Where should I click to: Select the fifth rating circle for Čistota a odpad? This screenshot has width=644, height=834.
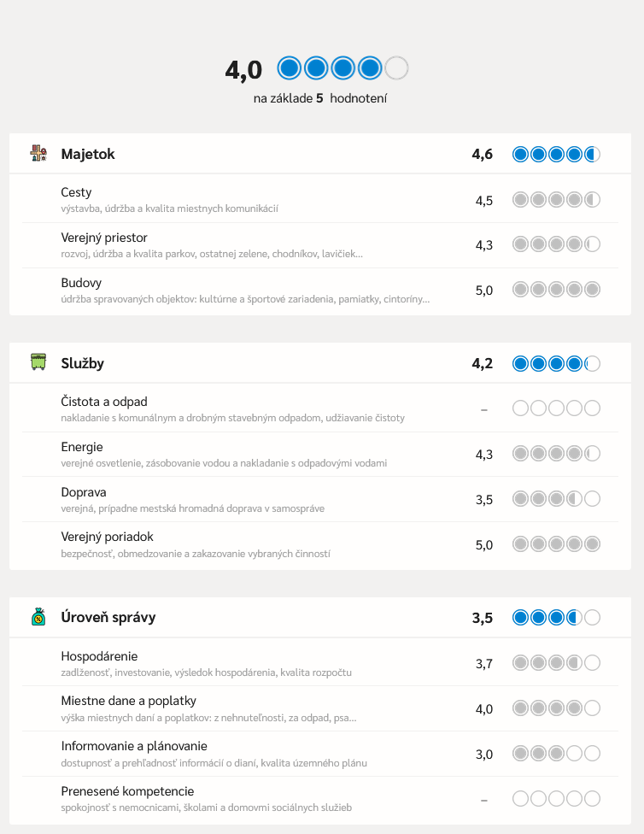tap(592, 408)
